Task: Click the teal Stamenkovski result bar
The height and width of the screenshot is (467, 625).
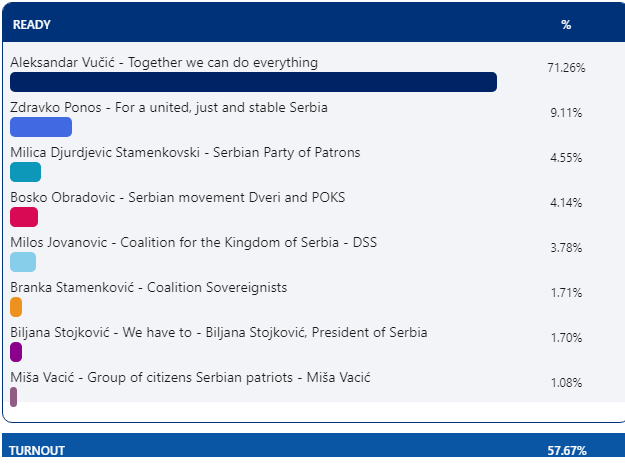Action: tap(25, 172)
